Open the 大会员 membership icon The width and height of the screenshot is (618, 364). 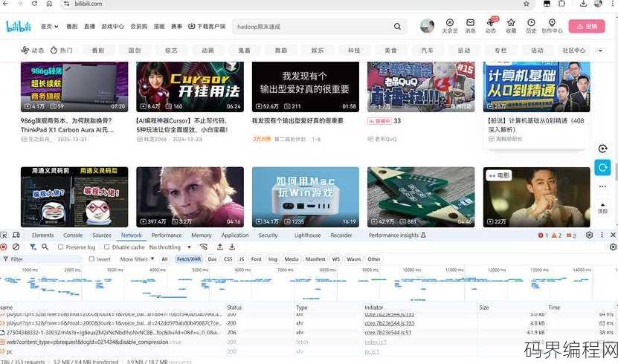pos(450,26)
